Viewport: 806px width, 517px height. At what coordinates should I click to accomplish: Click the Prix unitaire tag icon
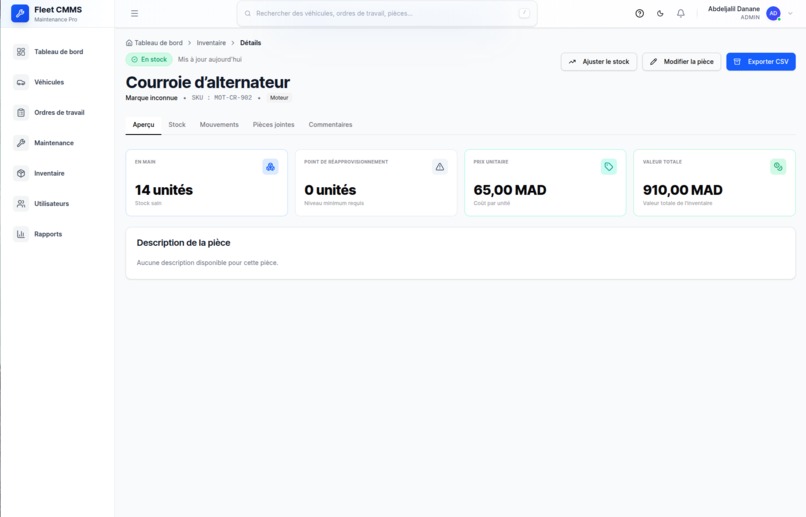(609, 167)
